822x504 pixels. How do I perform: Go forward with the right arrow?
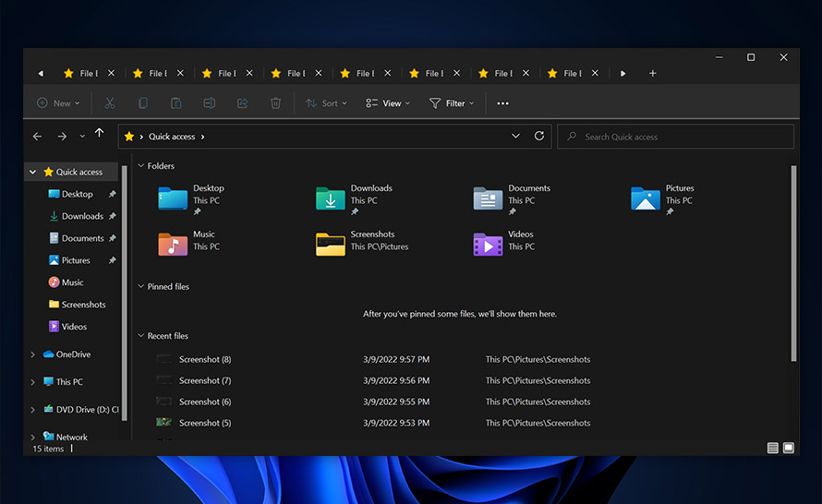[x=62, y=137]
